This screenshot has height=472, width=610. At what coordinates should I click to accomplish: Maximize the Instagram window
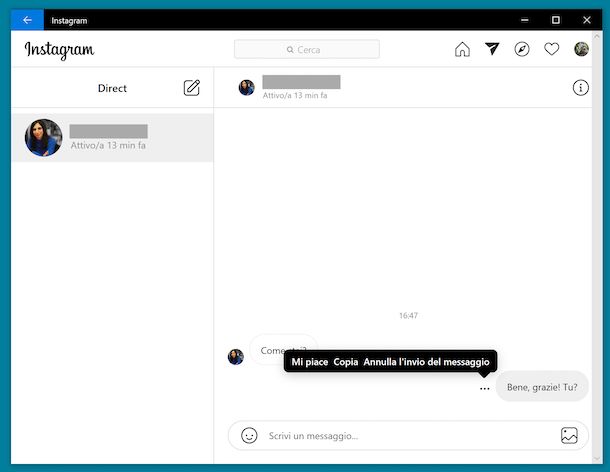556,20
